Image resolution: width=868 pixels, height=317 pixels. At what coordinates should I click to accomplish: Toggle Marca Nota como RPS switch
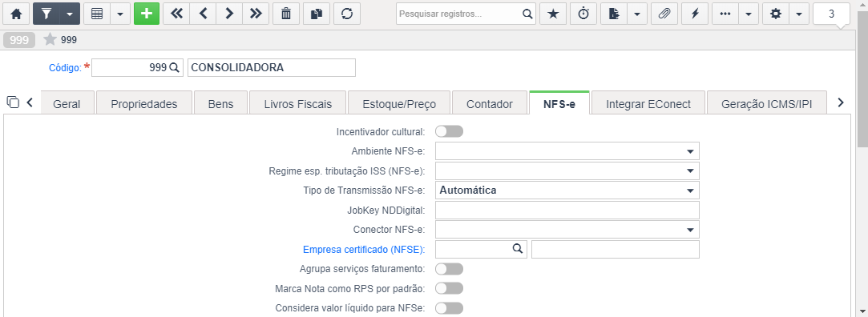449,288
